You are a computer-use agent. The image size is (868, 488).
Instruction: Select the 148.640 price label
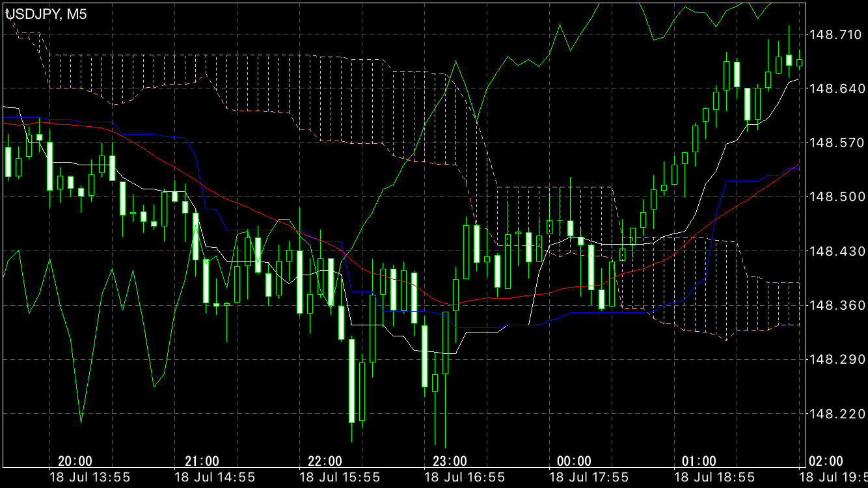click(837, 88)
